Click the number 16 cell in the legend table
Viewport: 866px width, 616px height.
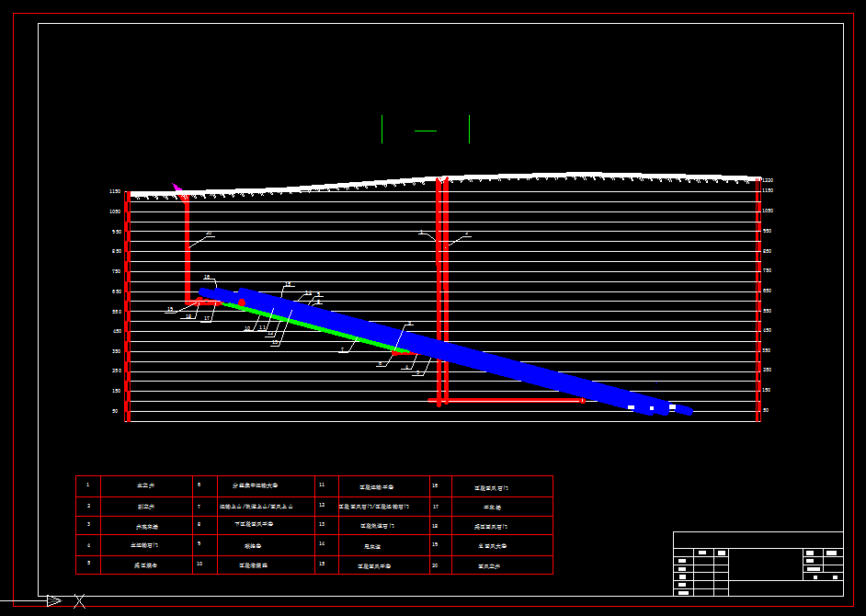click(440, 486)
